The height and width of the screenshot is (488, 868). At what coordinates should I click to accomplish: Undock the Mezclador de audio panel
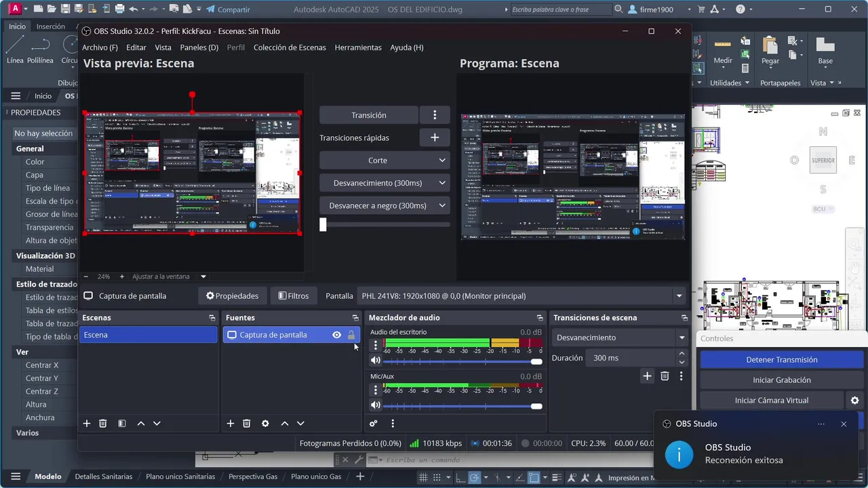tap(540, 318)
